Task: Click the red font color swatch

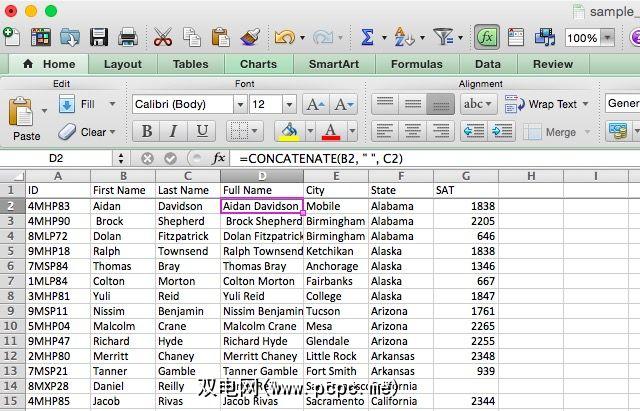Action: (x=328, y=132)
